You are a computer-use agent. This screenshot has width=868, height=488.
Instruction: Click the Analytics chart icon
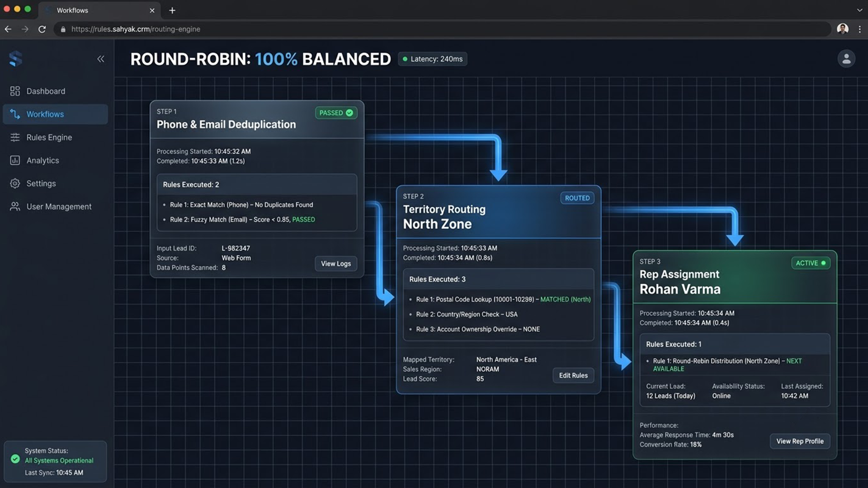point(15,160)
